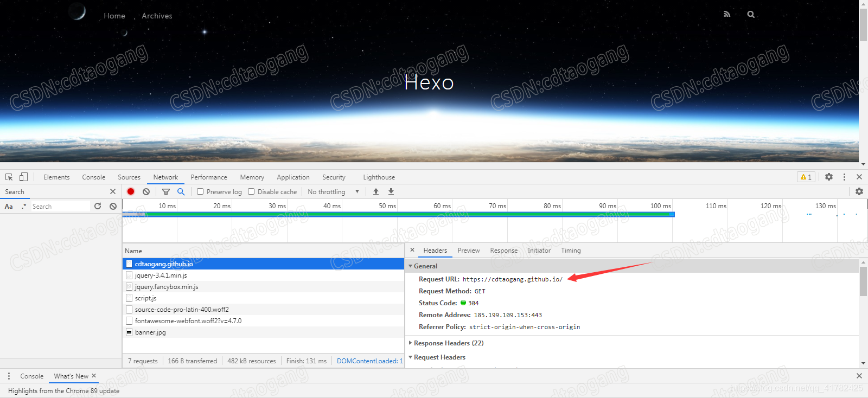Select the script.js request row

pyautogui.click(x=264, y=298)
